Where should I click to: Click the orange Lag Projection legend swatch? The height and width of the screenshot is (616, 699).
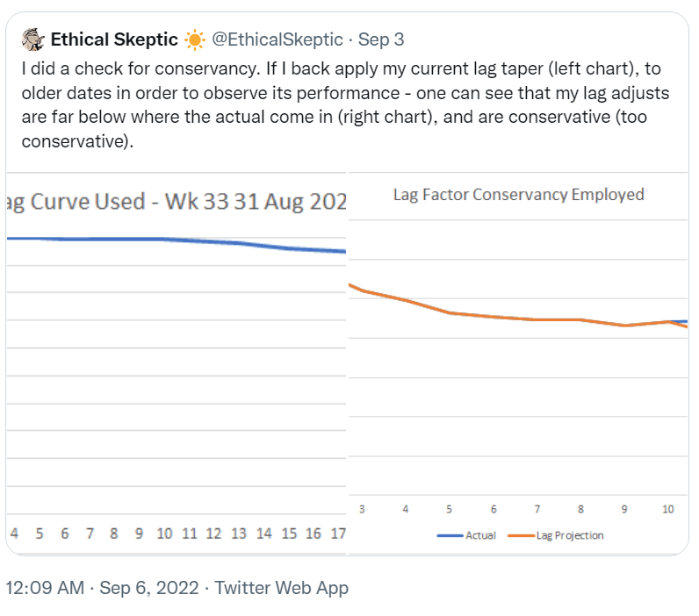coord(522,535)
